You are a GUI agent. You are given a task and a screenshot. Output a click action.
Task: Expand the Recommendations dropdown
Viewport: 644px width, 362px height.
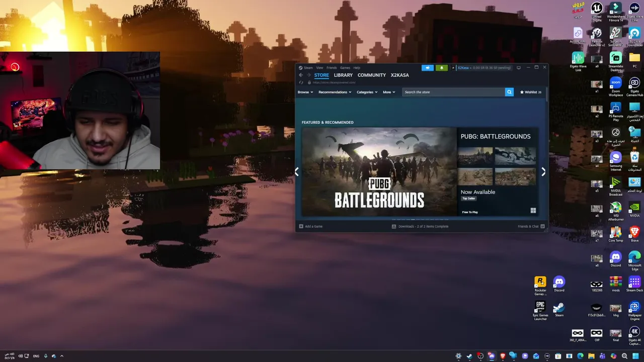pyautogui.click(x=335, y=92)
